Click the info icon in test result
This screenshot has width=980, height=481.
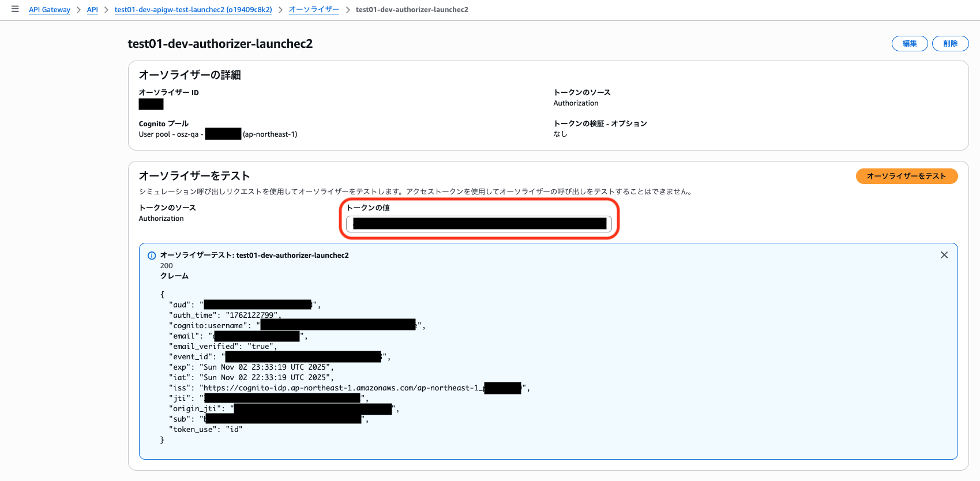(152, 255)
